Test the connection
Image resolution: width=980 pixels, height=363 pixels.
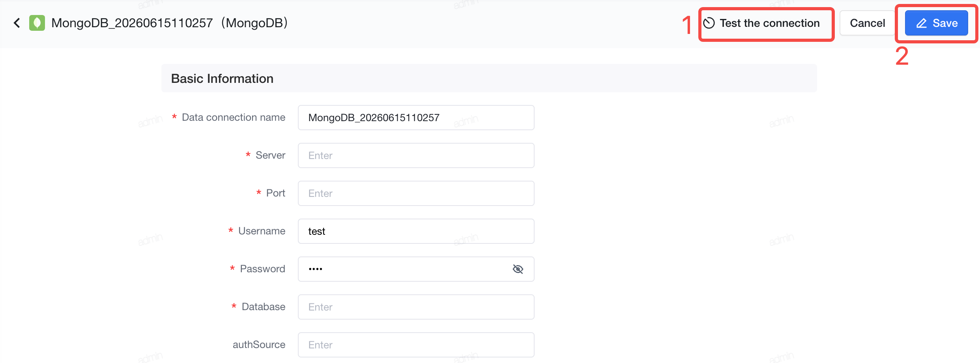761,23
